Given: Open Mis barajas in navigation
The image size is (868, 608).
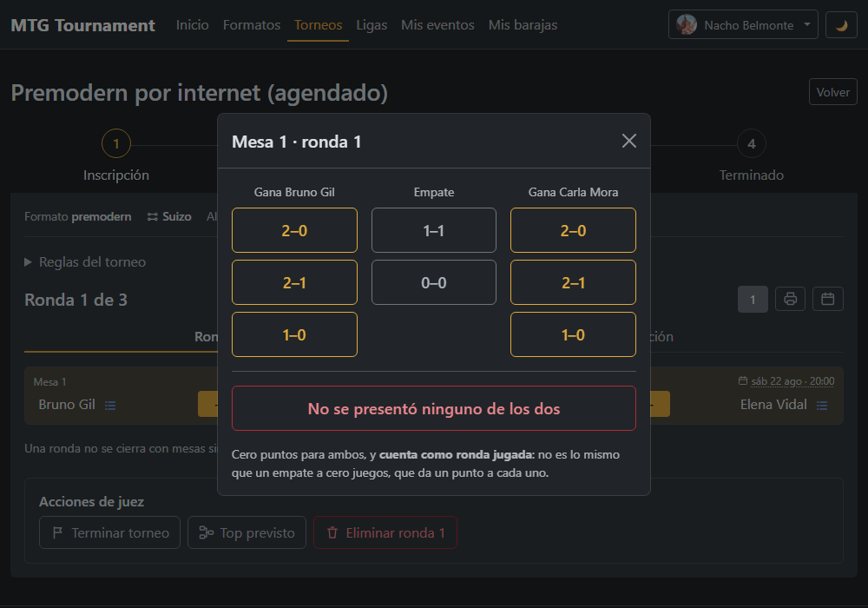Looking at the screenshot, I should (x=523, y=25).
